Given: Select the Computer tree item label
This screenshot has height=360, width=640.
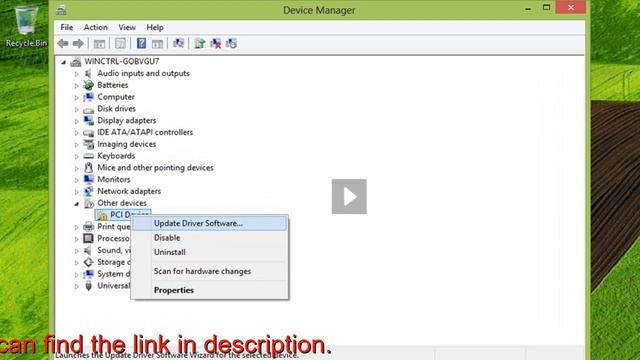Looking at the screenshot, I should tap(116, 97).
